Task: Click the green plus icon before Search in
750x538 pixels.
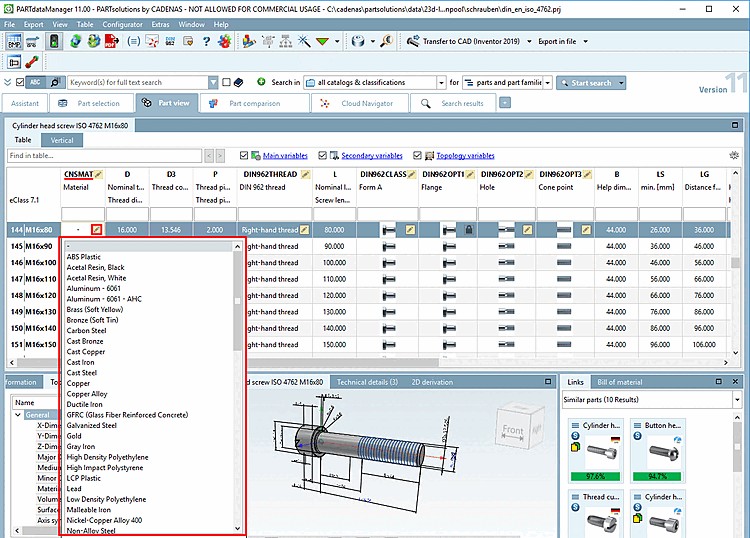Action: 261,82
